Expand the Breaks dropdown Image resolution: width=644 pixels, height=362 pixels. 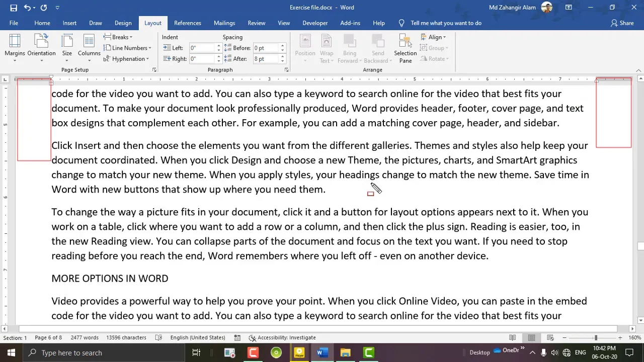(x=118, y=37)
